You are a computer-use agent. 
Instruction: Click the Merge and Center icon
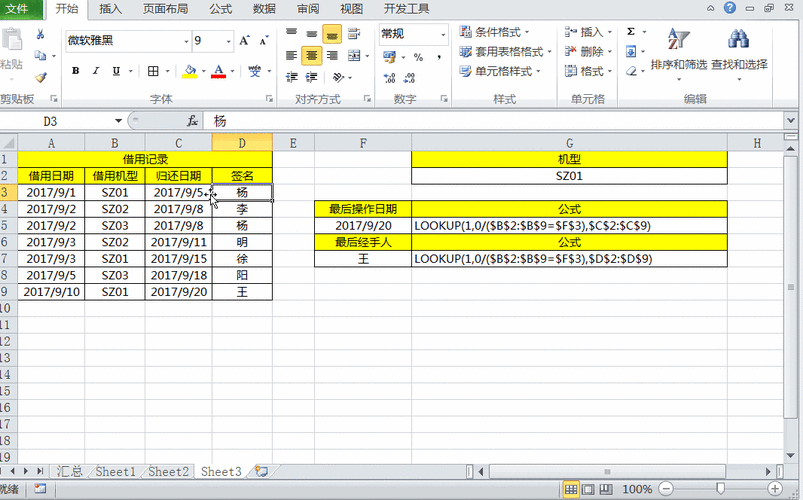[354, 55]
